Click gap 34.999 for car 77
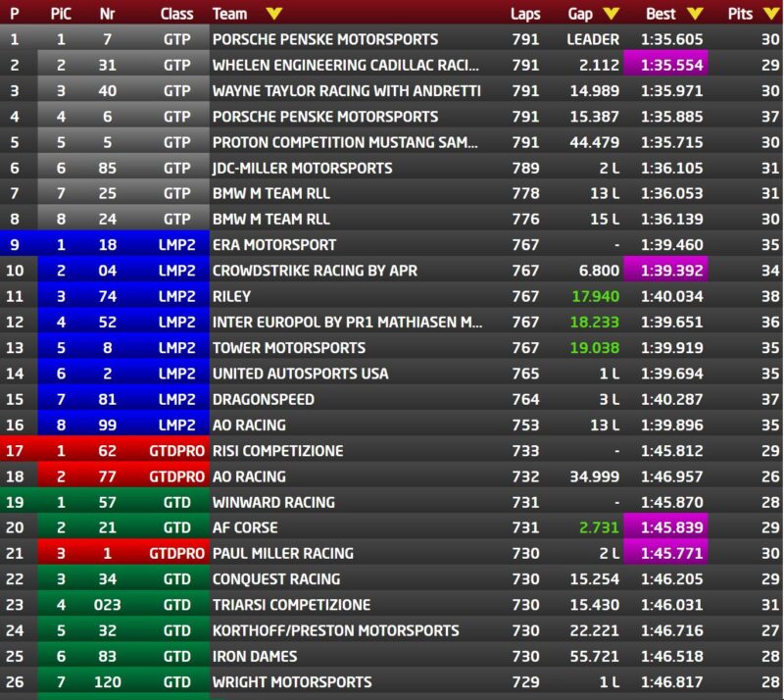The image size is (784, 700). coord(595,476)
